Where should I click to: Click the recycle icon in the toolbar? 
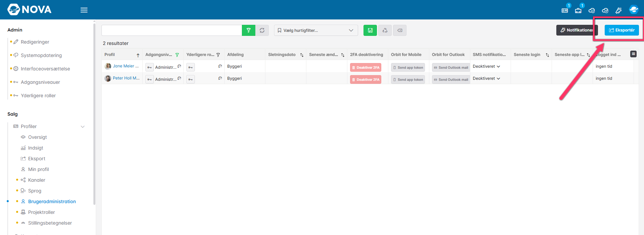[385, 30]
